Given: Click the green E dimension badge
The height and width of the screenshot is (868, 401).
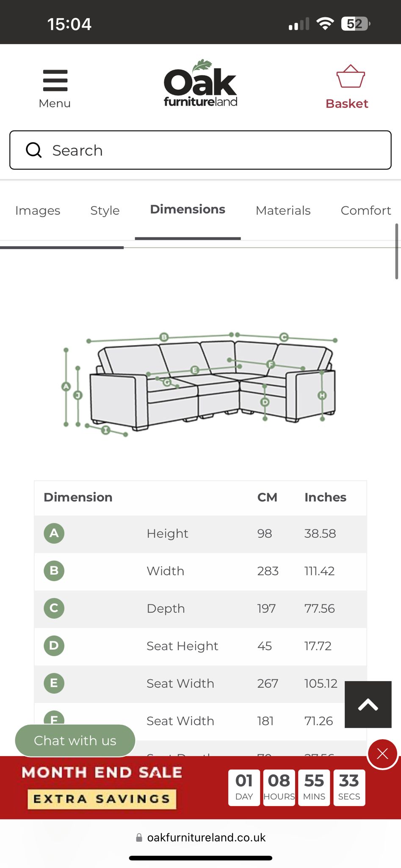Looking at the screenshot, I should click(54, 683).
